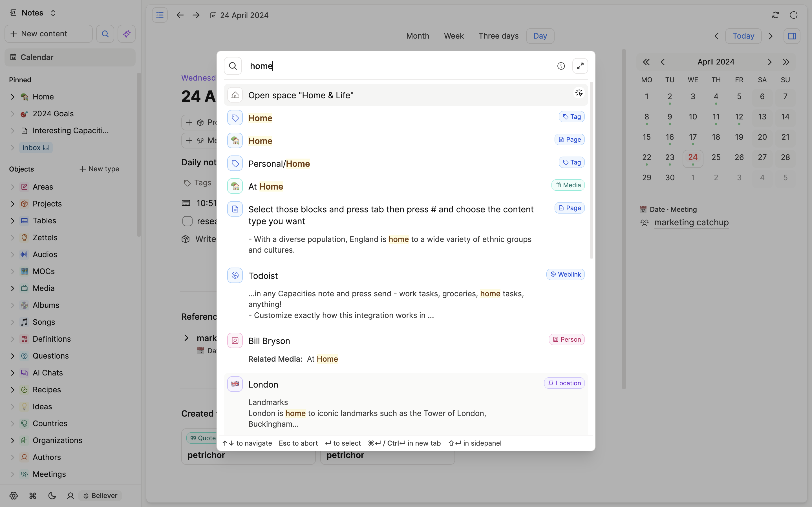
Task: Switch to Month view
Action: [x=417, y=36]
